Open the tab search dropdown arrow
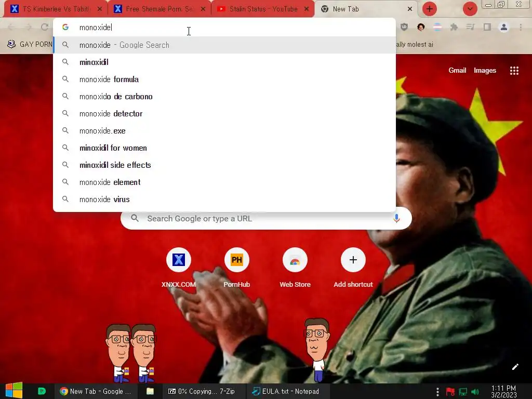This screenshot has width=532, height=399. click(470, 9)
